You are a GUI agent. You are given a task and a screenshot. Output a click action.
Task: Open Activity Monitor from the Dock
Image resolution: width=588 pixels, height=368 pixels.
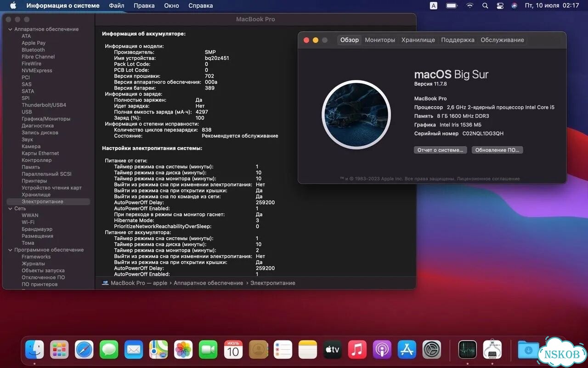click(468, 350)
